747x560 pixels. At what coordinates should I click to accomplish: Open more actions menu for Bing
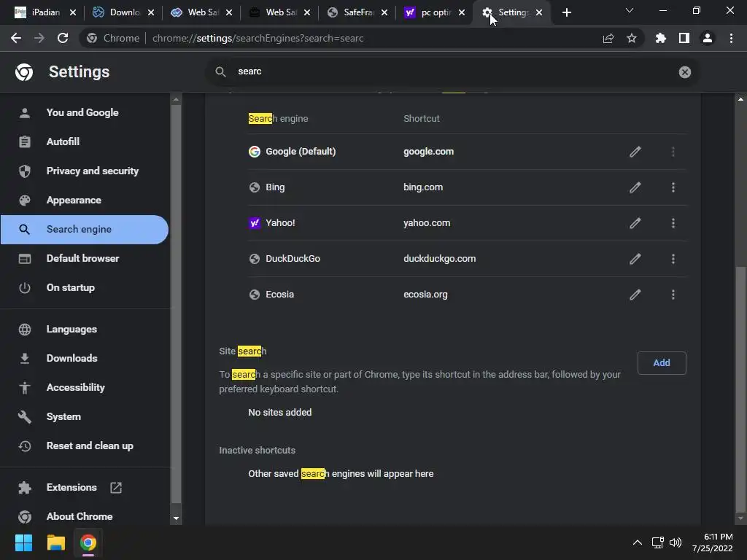[673, 187]
